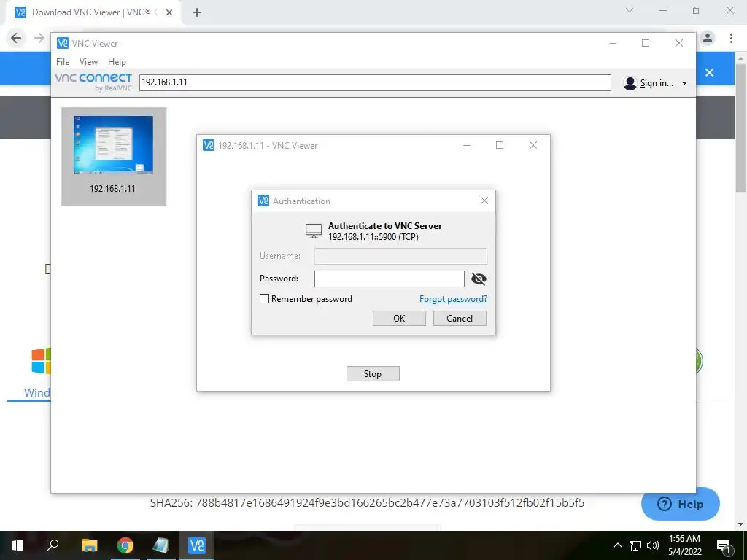Enable the Remember password checkbox
The height and width of the screenshot is (560, 747).
click(264, 298)
